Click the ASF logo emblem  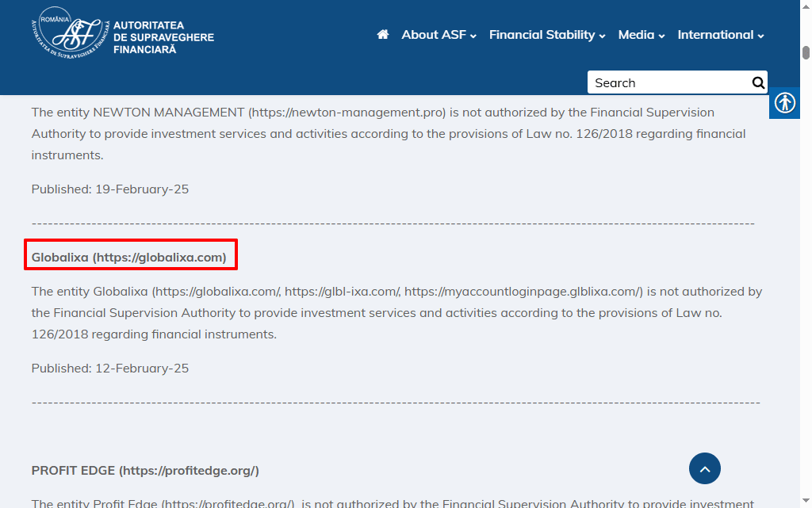pos(68,35)
